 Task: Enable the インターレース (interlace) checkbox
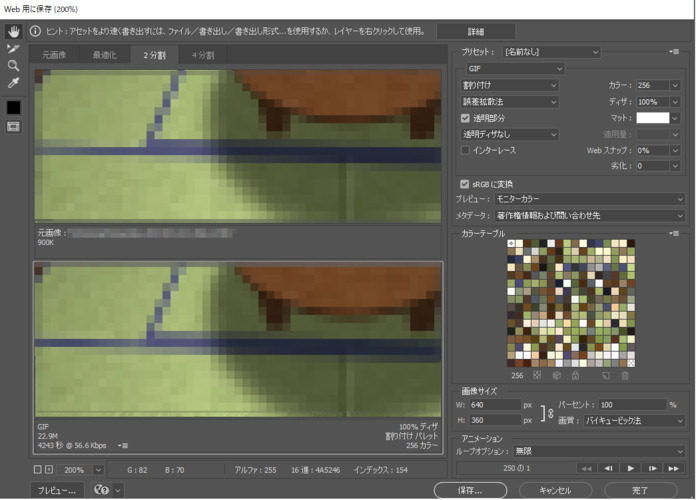(x=465, y=150)
